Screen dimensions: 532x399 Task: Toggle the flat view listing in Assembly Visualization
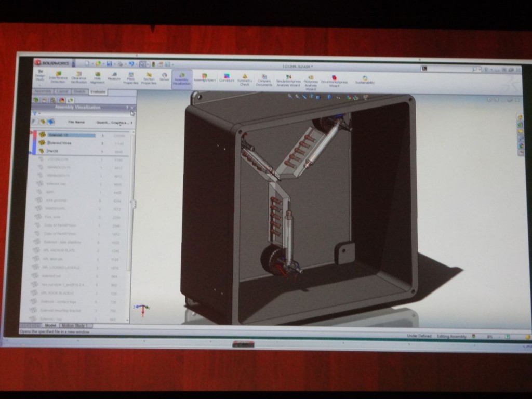pos(34,122)
